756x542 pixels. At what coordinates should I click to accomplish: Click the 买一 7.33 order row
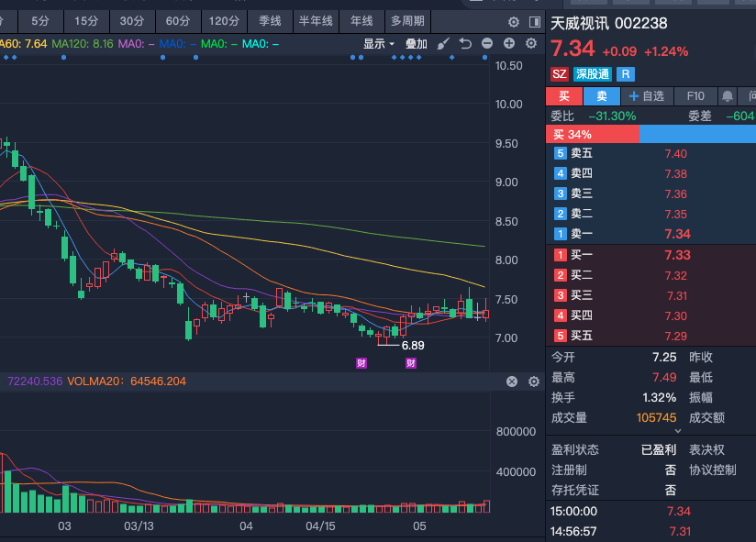click(650, 255)
